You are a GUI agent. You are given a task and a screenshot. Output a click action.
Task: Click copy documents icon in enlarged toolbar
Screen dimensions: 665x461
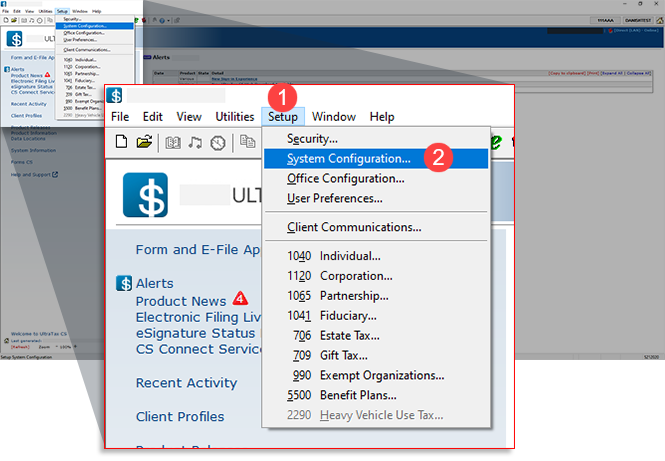(x=247, y=141)
